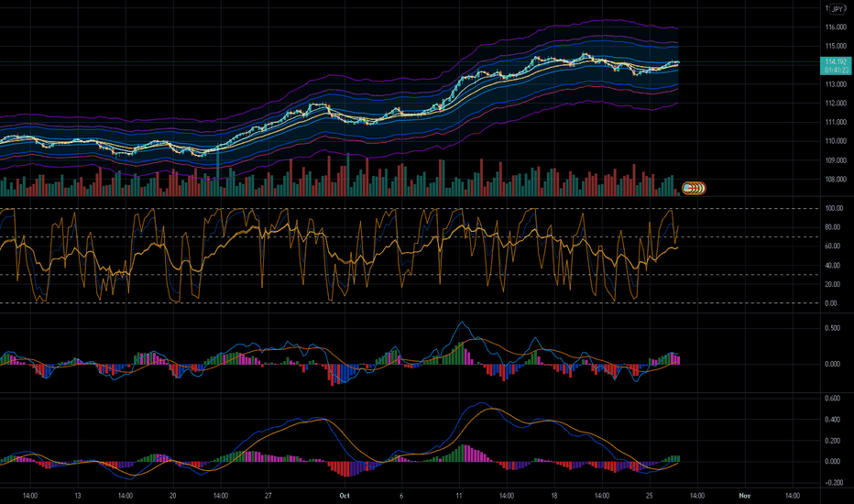The image size is (854, 504).
Task: Open the stacked economic event flags icon
Action: pyautogui.click(x=694, y=189)
